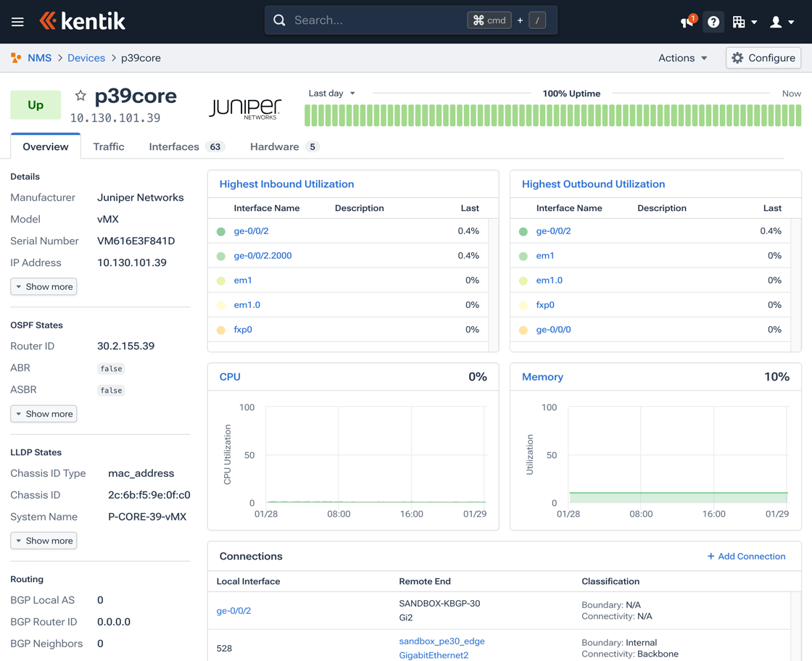Click the Configure gear button
The image size is (812, 661).
pos(763,58)
